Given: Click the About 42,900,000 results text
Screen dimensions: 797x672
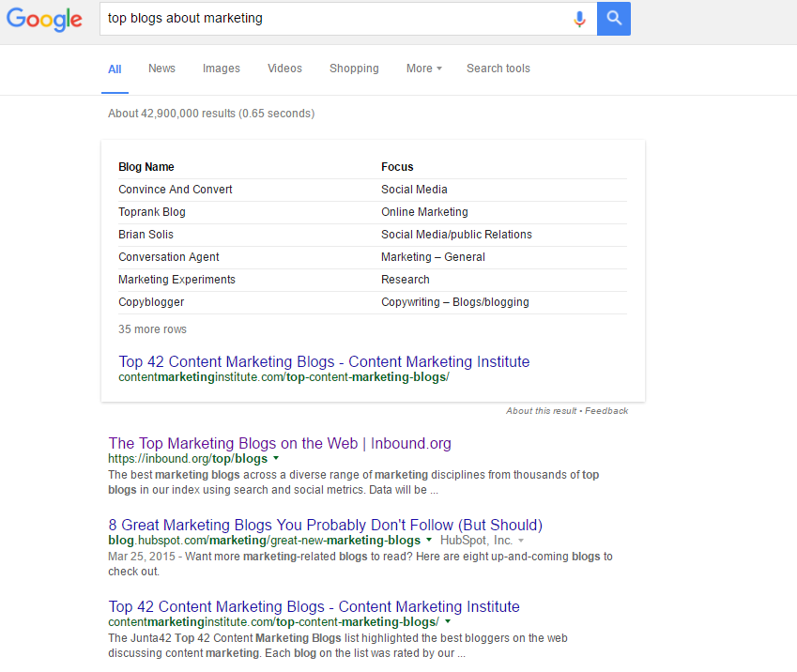Looking at the screenshot, I should click(211, 114).
